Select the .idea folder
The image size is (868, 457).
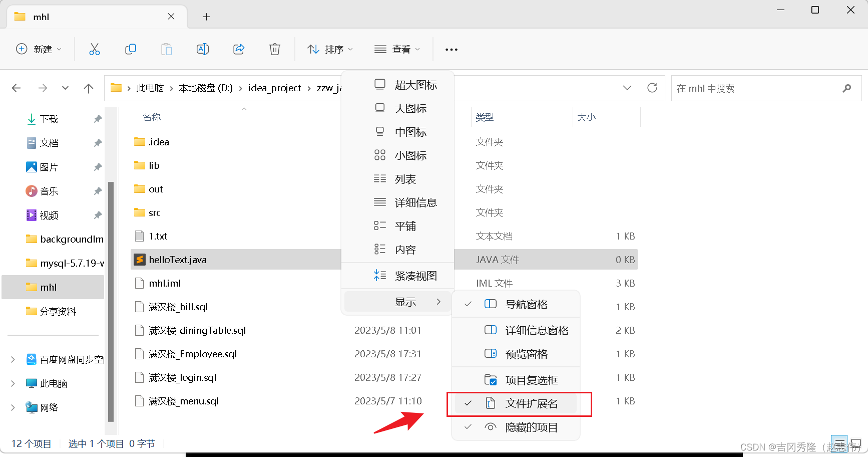pyautogui.click(x=159, y=142)
